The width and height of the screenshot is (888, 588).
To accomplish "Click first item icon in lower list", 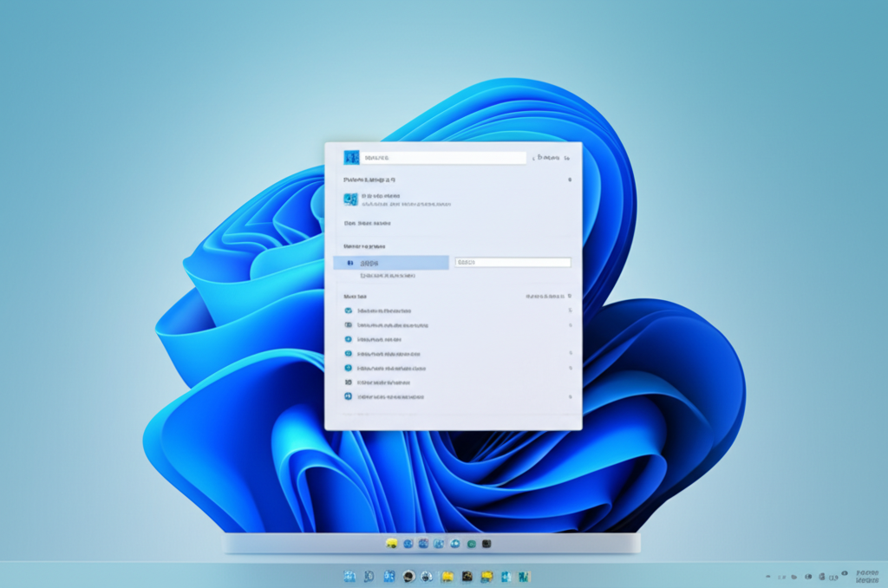I will (x=348, y=310).
